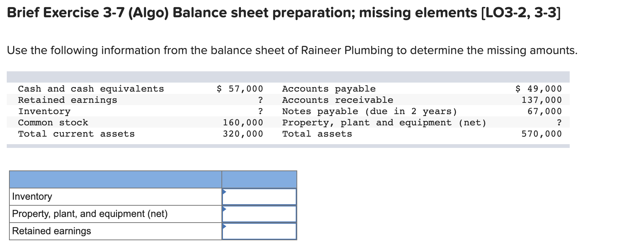
Task: Click the question mark for Property, plant and equipment
Action: 560,122
